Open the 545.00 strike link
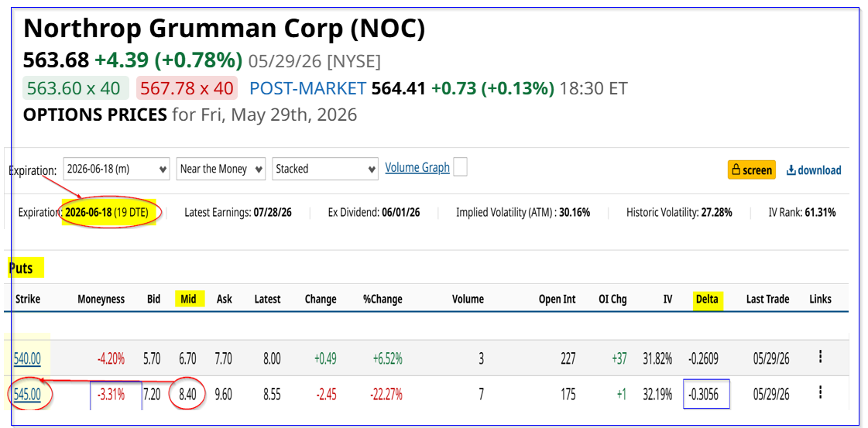The width and height of the screenshot is (868, 428). pos(27,395)
